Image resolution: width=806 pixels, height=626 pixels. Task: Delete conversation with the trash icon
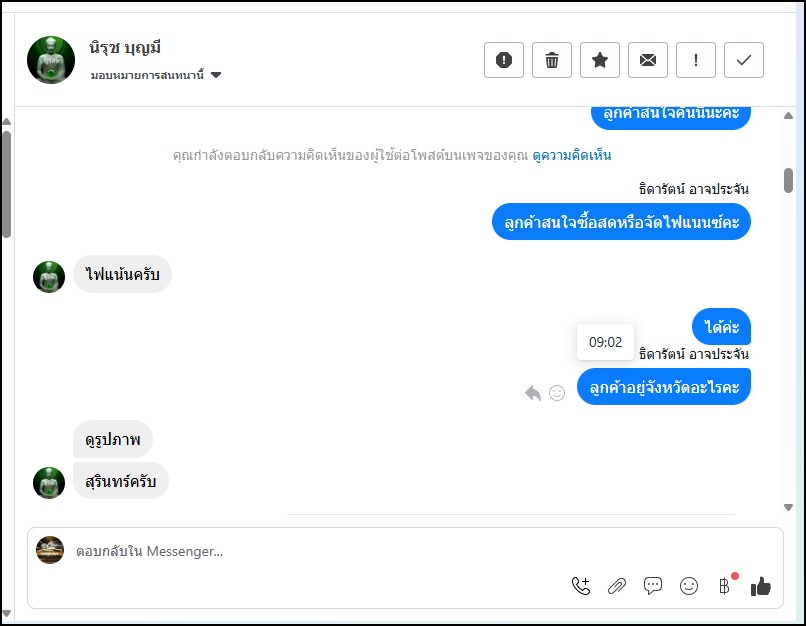coord(552,60)
